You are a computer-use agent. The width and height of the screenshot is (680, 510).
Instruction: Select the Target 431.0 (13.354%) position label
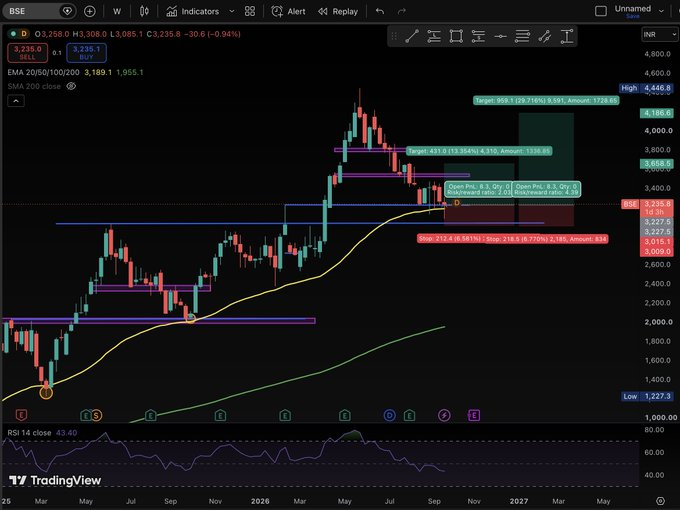479,151
